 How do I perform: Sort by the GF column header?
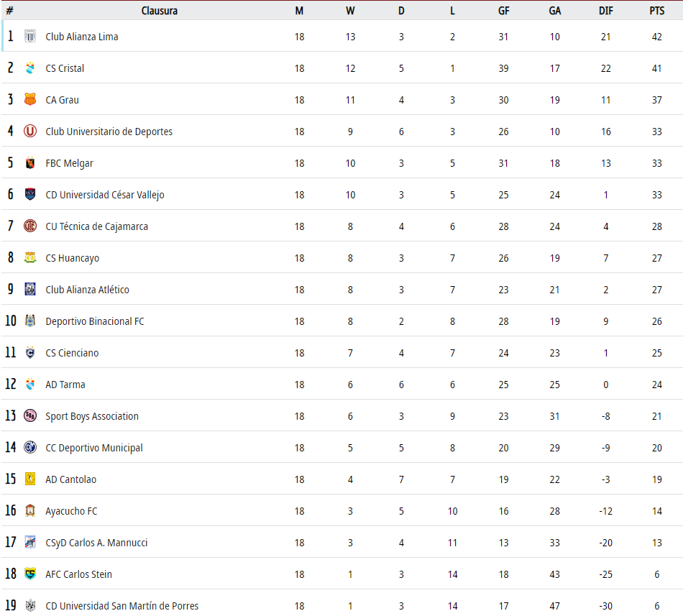(x=503, y=11)
